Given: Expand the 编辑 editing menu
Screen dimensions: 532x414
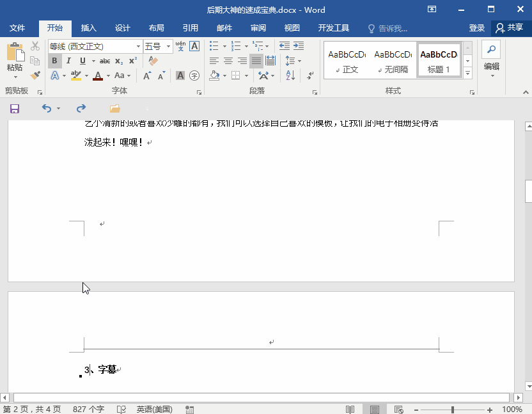Looking at the screenshot, I should [491, 69].
